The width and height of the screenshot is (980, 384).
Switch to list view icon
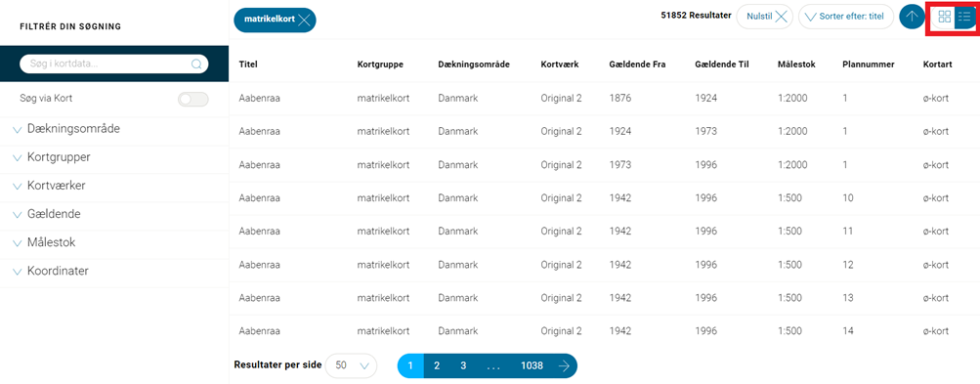click(963, 17)
